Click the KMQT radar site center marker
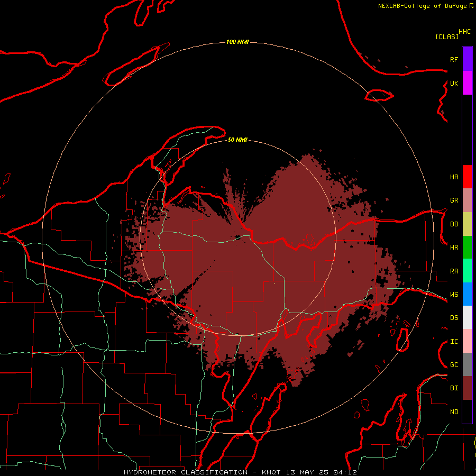This screenshot has height=476, width=476. [x=238, y=237]
